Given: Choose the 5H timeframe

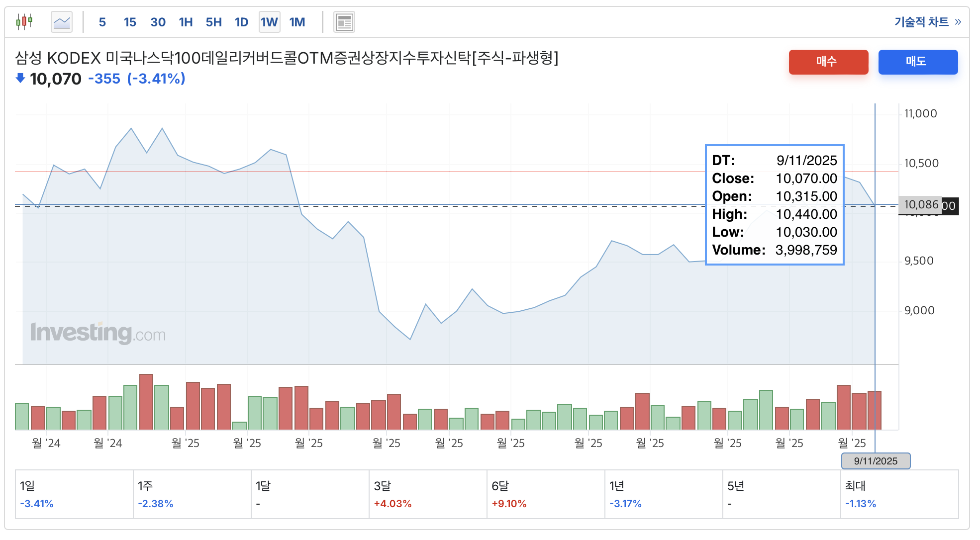Looking at the screenshot, I should [213, 22].
